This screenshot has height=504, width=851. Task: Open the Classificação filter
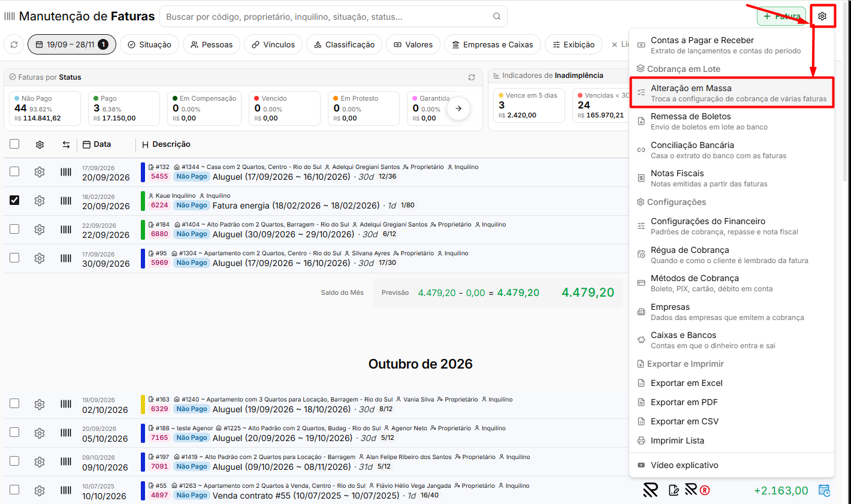[x=344, y=44]
